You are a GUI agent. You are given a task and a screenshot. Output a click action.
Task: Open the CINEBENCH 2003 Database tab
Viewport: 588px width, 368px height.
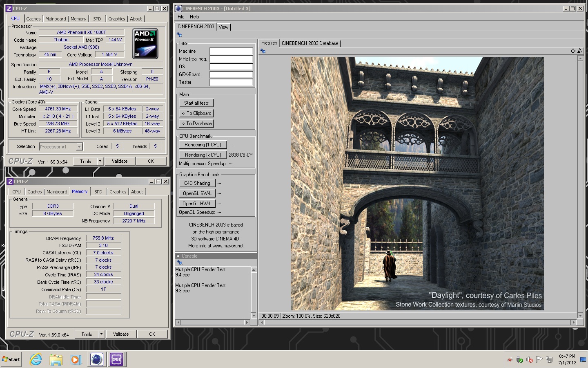point(310,43)
